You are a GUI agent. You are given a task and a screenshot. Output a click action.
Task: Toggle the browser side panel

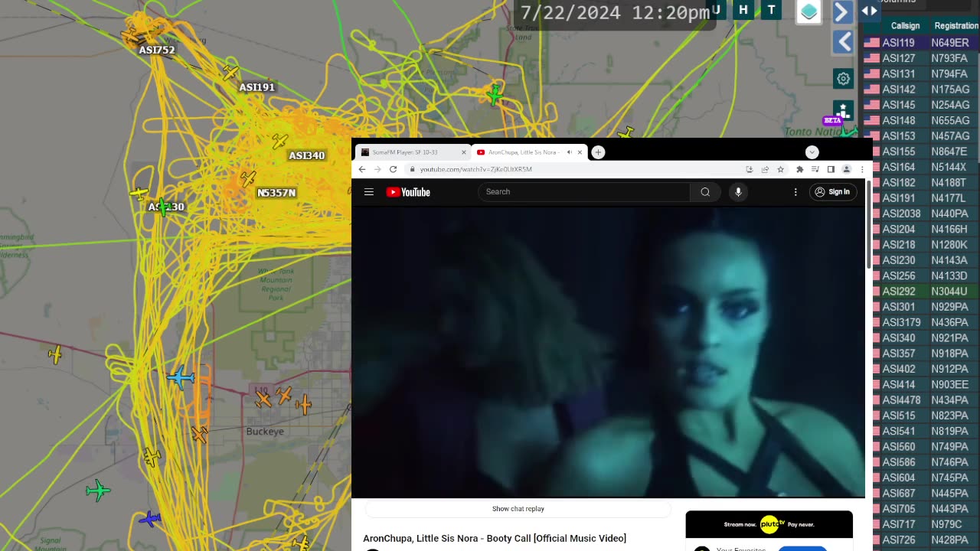[x=831, y=169]
